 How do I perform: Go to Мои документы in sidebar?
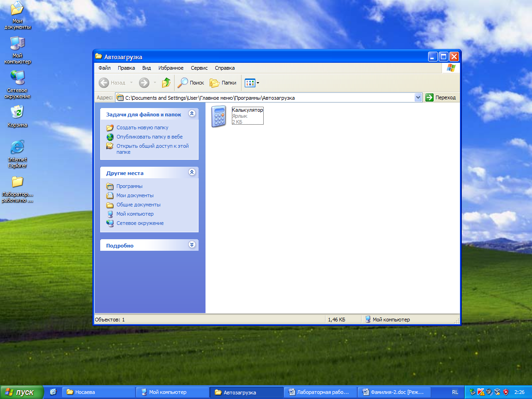[x=135, y=195]
